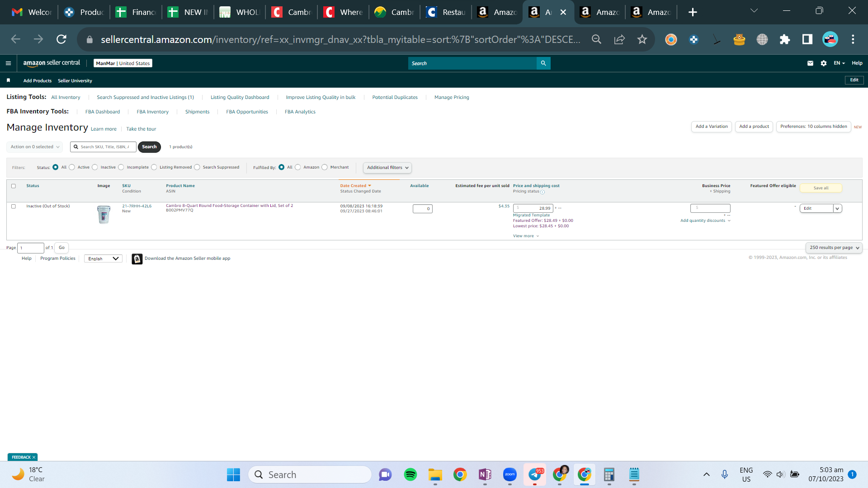Open Spotify from the taskbar
The image size is (868, 488).
(410, 474)
